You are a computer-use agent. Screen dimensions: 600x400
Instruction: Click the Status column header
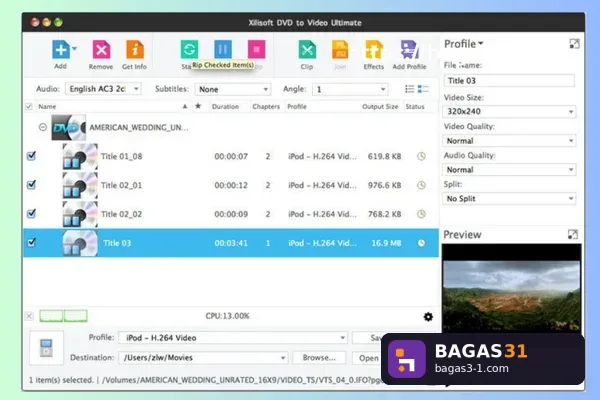(x=415, y=106)
